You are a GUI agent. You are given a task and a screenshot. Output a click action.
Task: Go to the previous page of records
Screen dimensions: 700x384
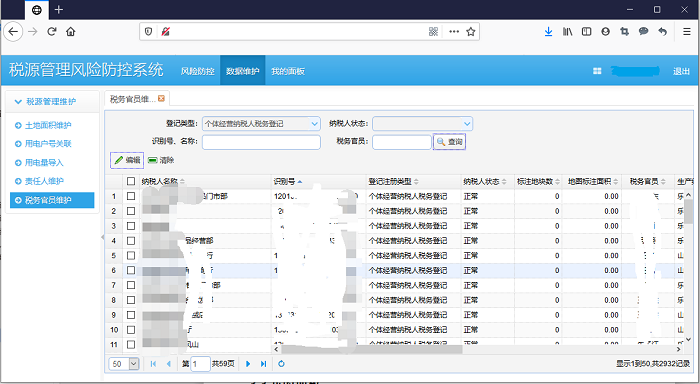point(168,364)
